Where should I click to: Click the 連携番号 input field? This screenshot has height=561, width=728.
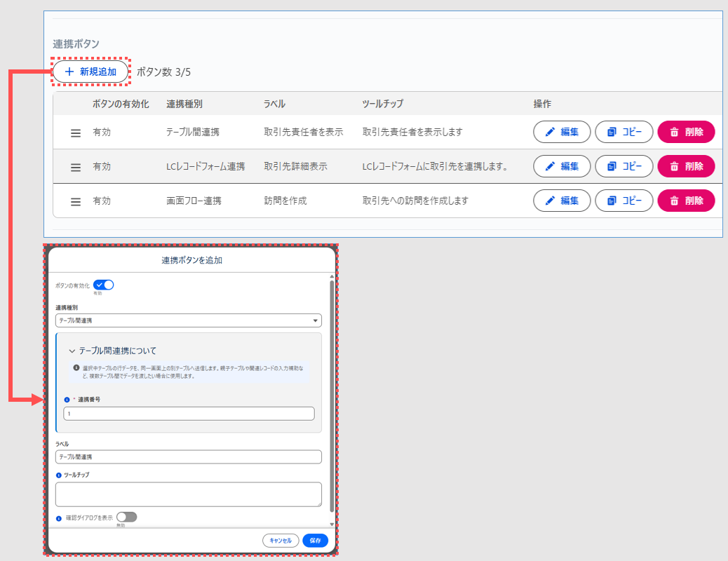[189, 414]
